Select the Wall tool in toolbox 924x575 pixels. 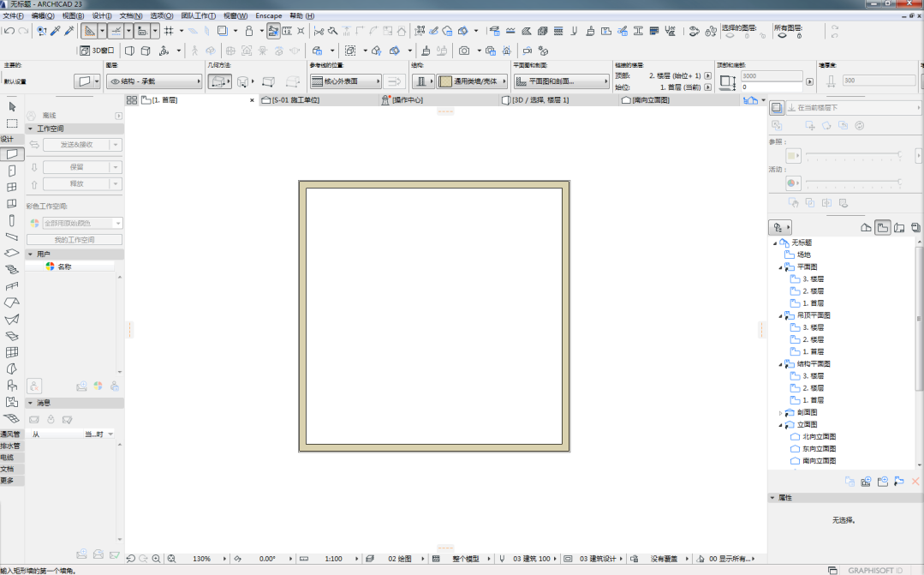12,154
